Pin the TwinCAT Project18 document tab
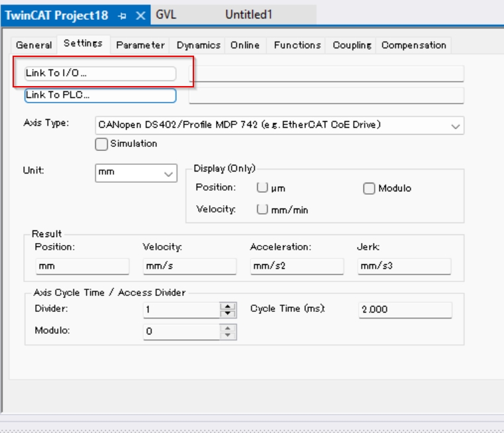 (x=122, y=16)
